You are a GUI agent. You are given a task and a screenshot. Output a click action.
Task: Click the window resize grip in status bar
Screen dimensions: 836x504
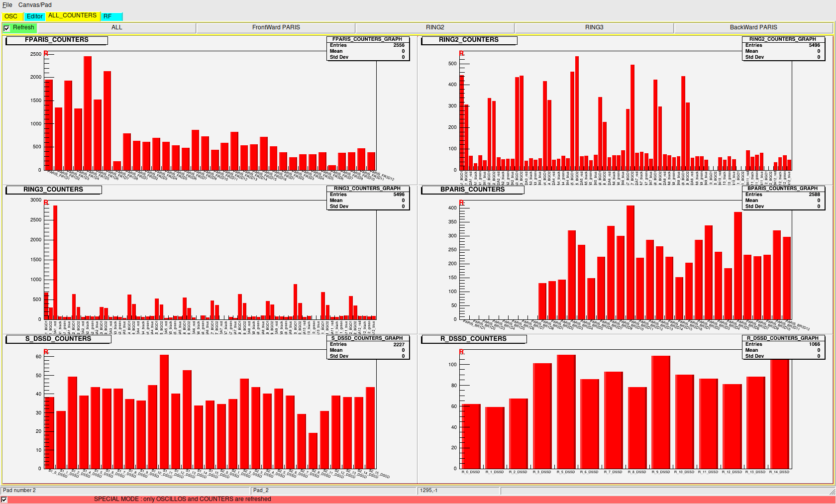click(832, 492)
